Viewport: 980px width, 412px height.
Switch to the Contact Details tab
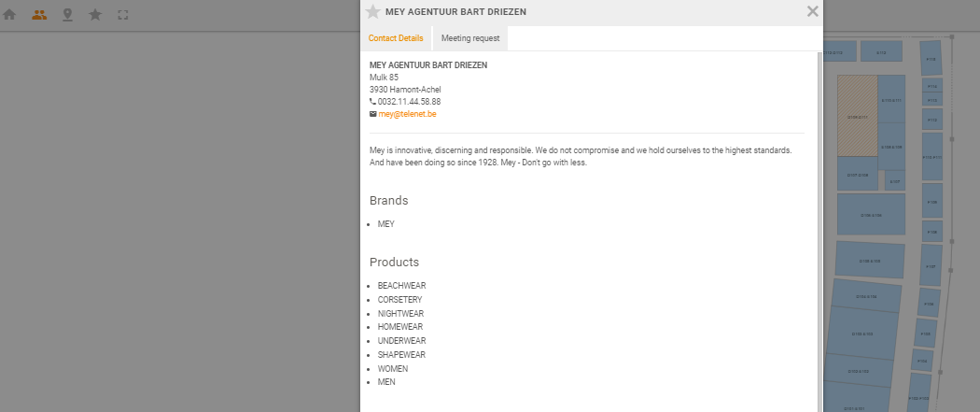click(396, 38)
